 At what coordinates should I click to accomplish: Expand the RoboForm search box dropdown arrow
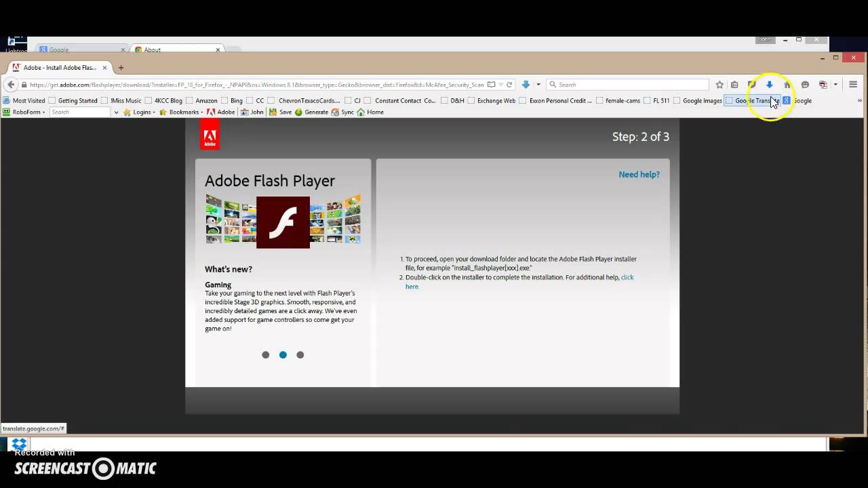coord(116,113)
